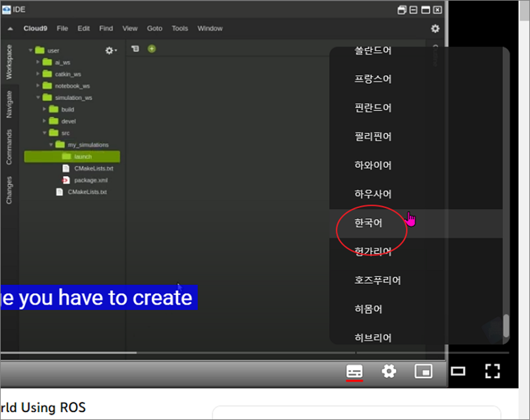Open the File menu

point(62,28)
